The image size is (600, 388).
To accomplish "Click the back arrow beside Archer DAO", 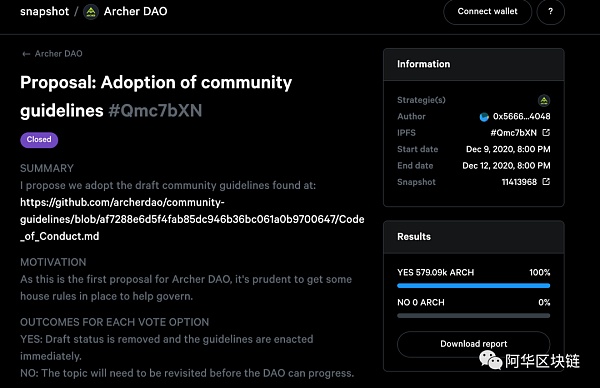I will (26, 54).
